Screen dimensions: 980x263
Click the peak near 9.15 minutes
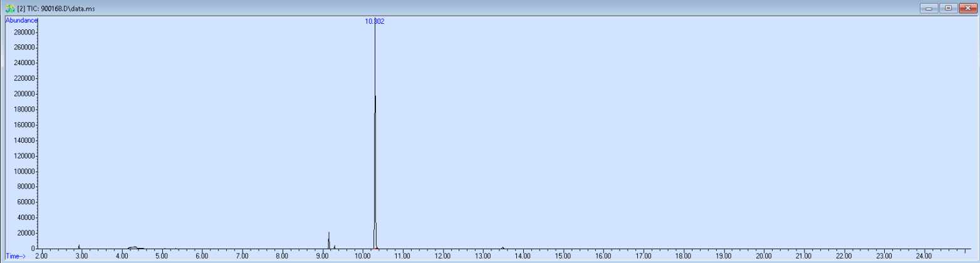pyautogui.click(x=328, y=240)
